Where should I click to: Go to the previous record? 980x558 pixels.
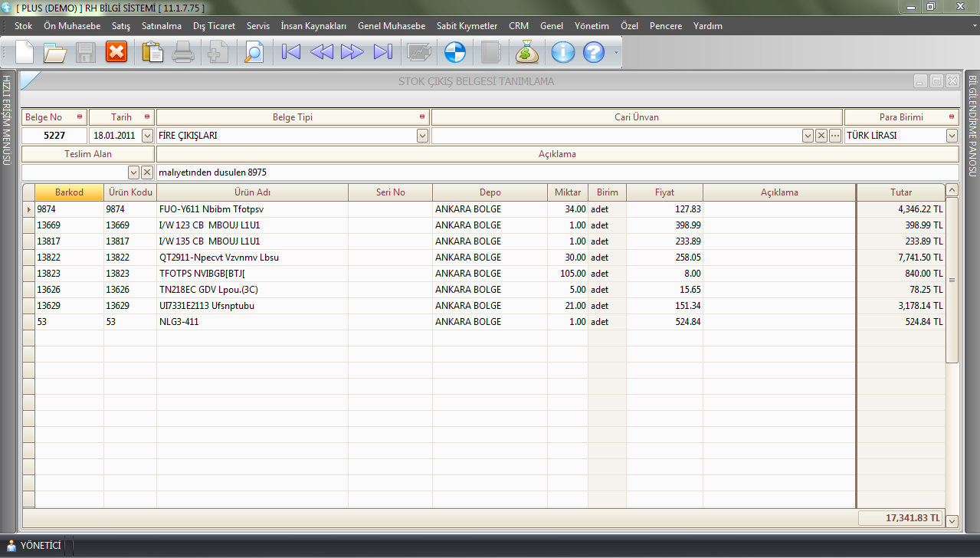pyautogui.click(x=322, y=52)
